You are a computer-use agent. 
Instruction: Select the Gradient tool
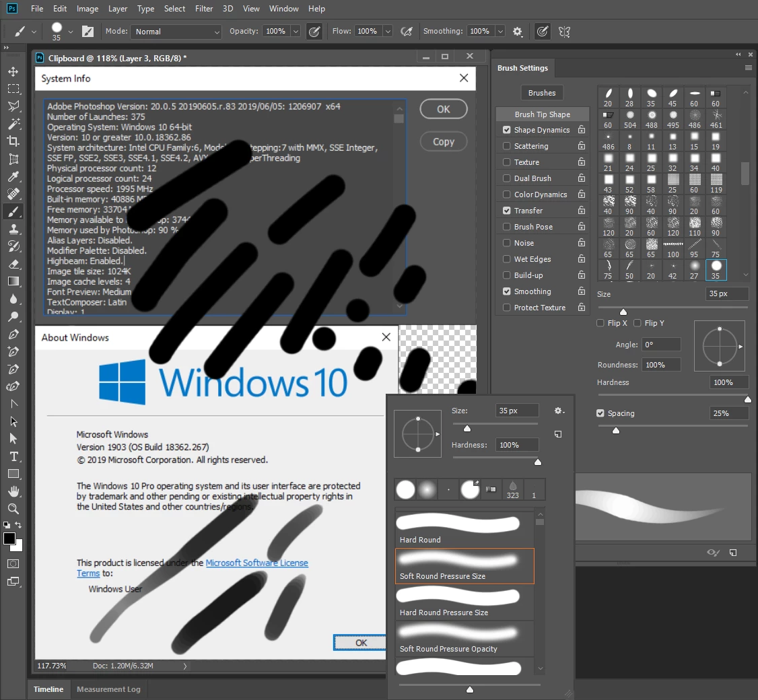point(13,281)
